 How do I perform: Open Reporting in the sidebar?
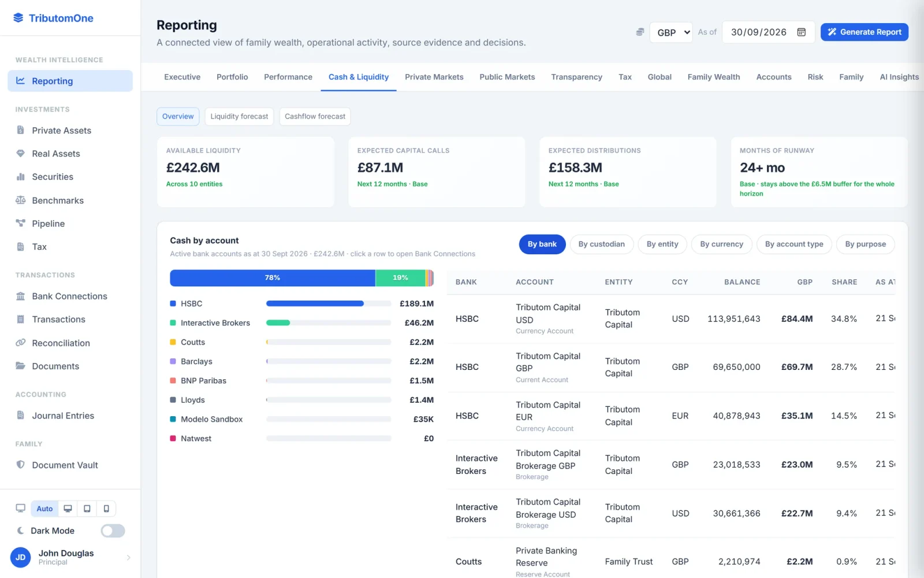point(70,81)
